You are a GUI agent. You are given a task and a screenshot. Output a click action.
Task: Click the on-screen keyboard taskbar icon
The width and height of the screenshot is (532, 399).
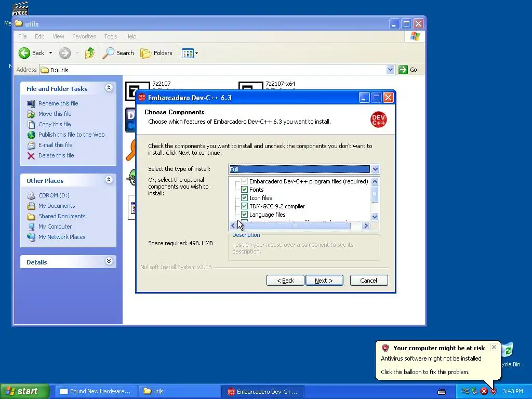pyautogui.click(x=442, y=392)
